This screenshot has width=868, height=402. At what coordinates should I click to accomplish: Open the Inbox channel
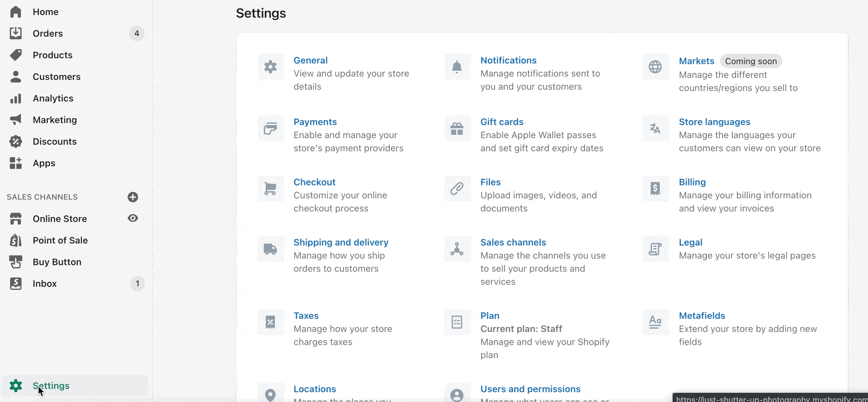pyautogui.click(x=45, y=283)
